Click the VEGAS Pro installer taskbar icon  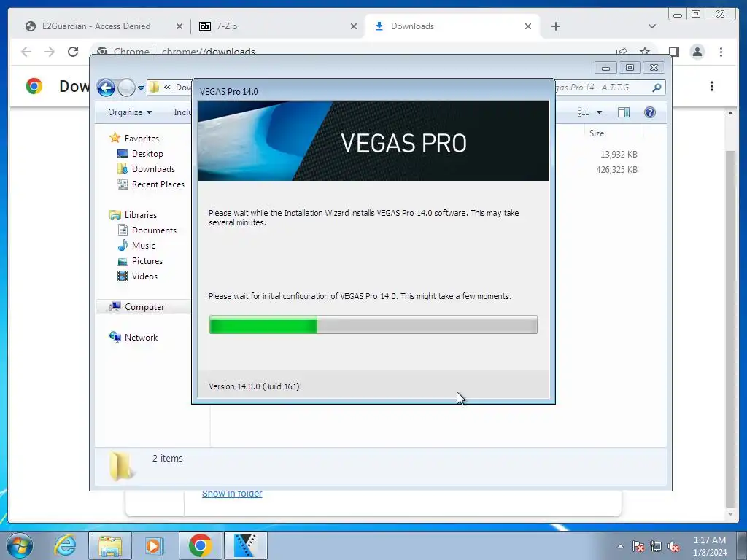(245, 545)
